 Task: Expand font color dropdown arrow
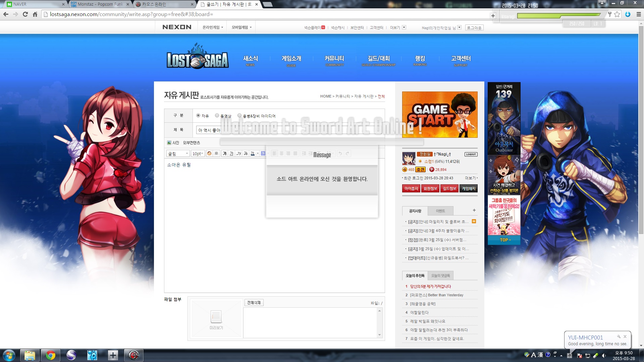(x=258, y=154)
